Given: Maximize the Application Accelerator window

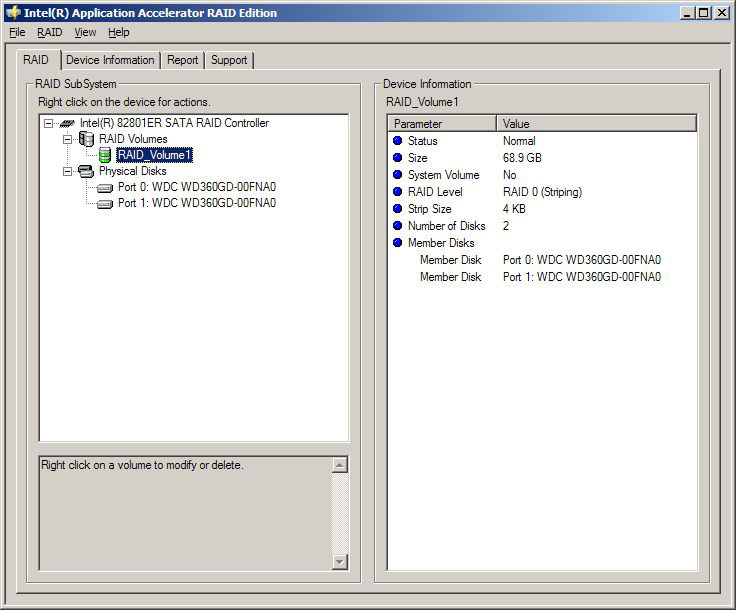Looking at the screenshot, I should [x=703, y=13].
